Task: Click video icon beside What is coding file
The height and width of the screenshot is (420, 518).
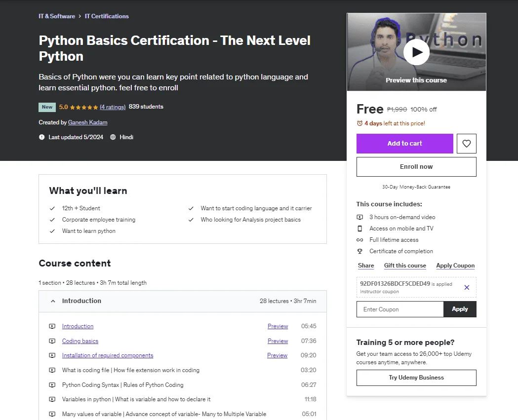Action: (x=52, y=370)
